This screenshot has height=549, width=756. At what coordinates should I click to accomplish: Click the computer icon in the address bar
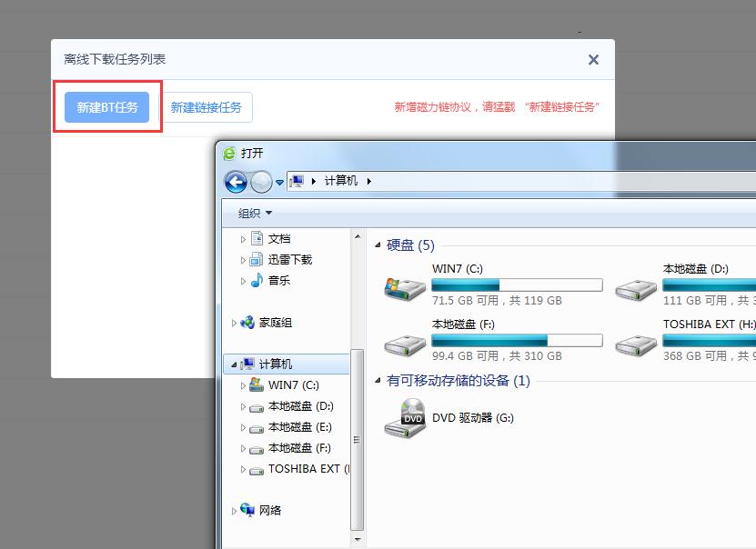297,181
